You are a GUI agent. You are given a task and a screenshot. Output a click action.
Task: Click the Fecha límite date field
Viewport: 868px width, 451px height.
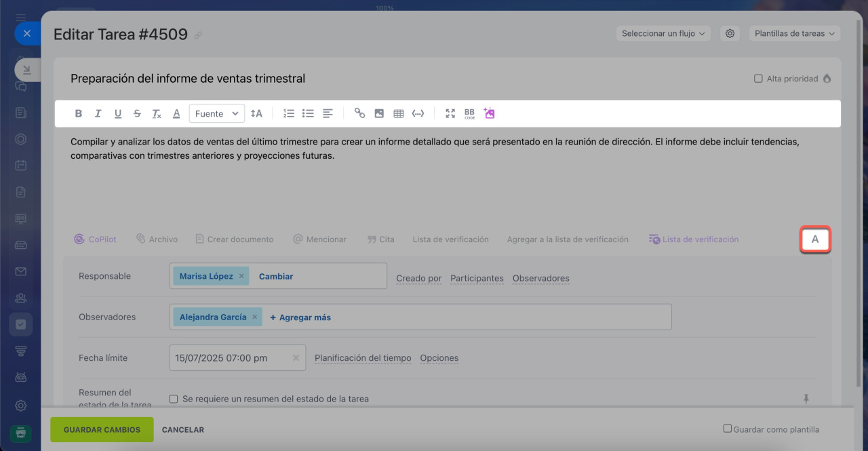coord(237,357)
